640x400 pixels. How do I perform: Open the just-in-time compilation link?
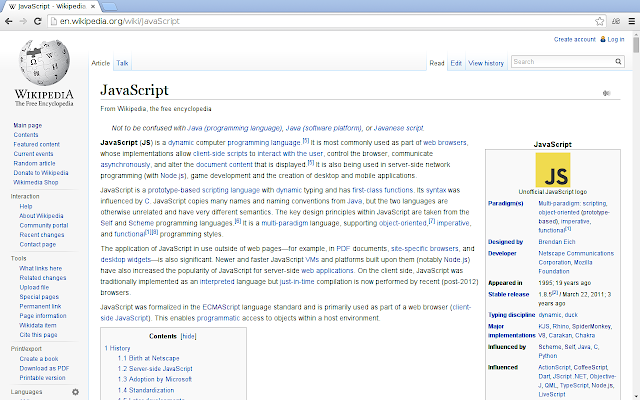coord(297,282)
